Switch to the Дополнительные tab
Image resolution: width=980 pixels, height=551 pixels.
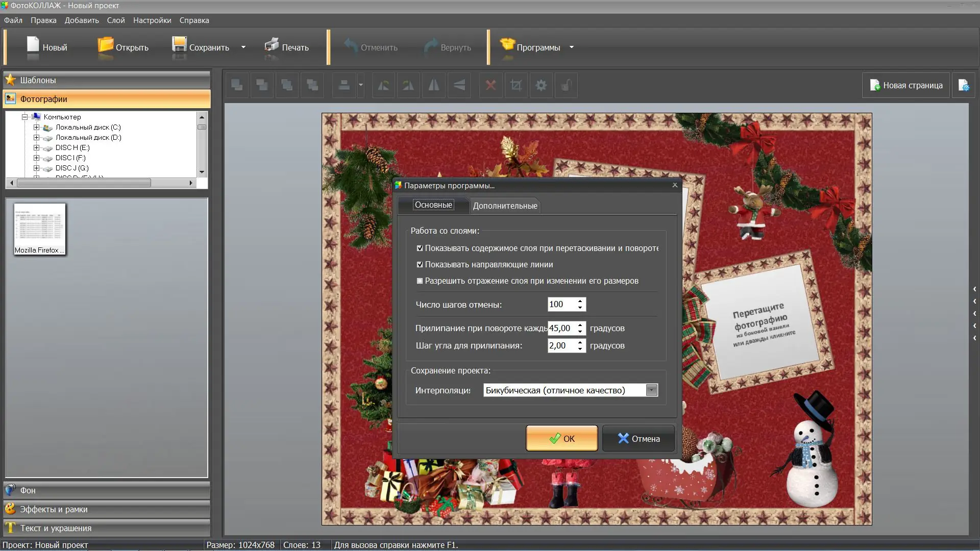[504, 206]
